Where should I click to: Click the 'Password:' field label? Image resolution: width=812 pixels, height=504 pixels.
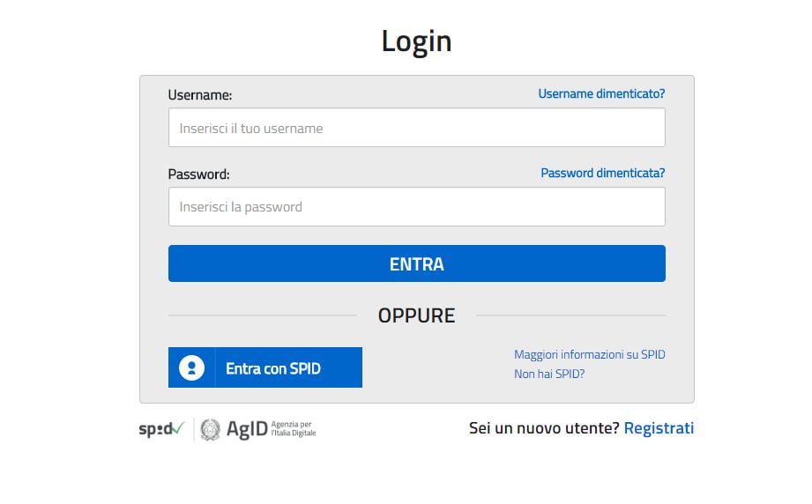pos(198,174)
